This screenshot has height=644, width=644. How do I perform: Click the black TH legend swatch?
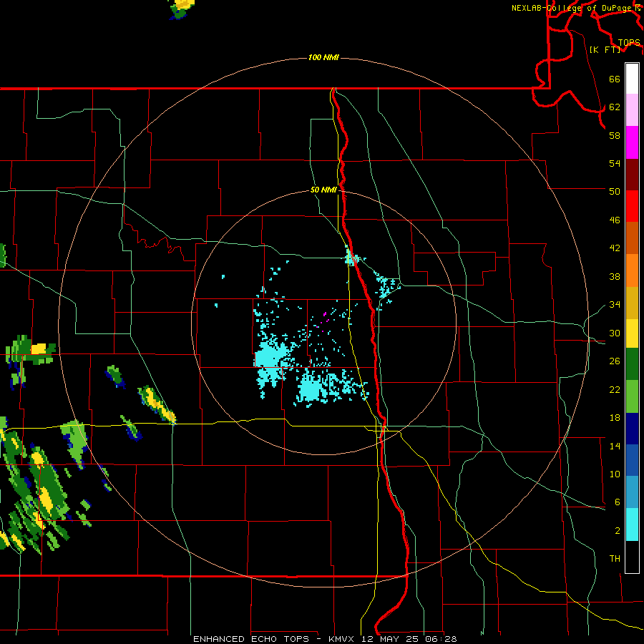click(632, 557)
